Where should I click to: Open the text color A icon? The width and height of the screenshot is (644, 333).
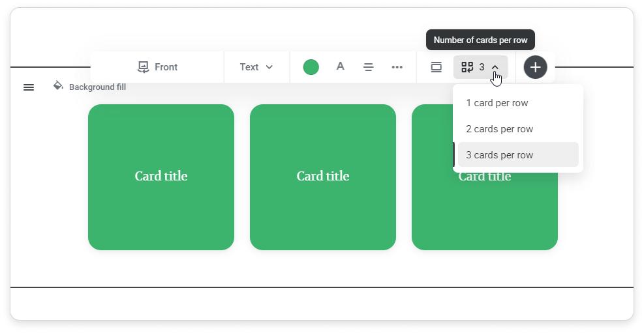[340, 66]
